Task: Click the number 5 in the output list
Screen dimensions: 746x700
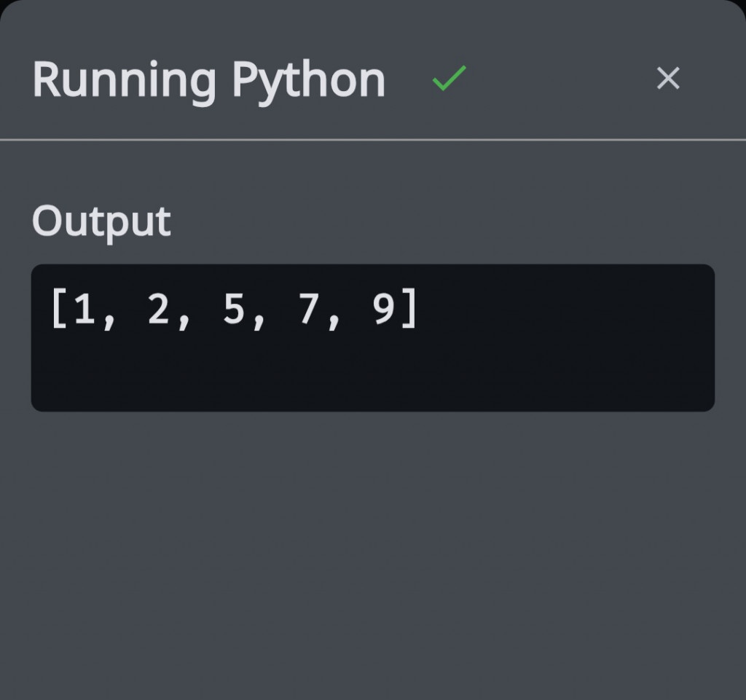Action: point(233,310)
